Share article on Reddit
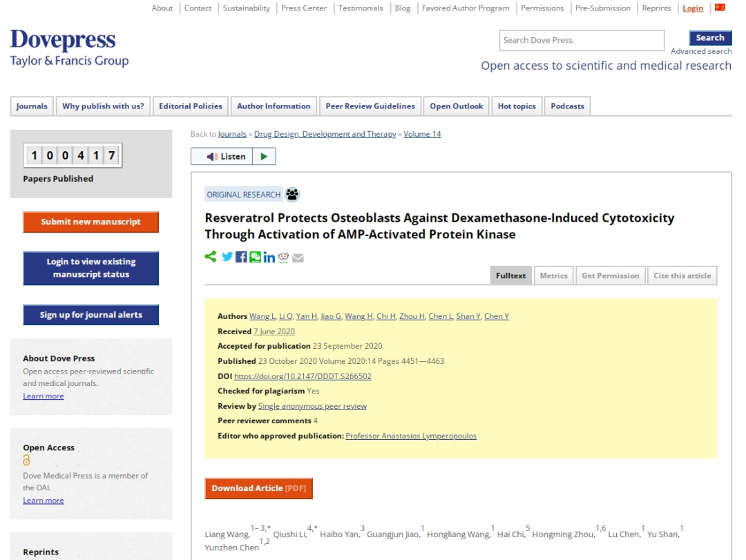746x560 pixels. click(x=284, y=258)
